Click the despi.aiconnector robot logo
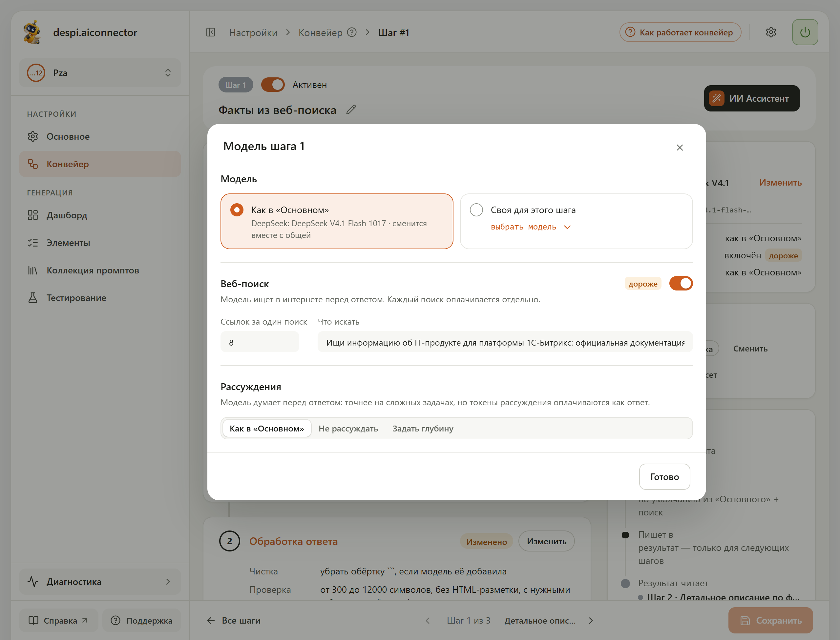The image size is (840, 640). 32,32
